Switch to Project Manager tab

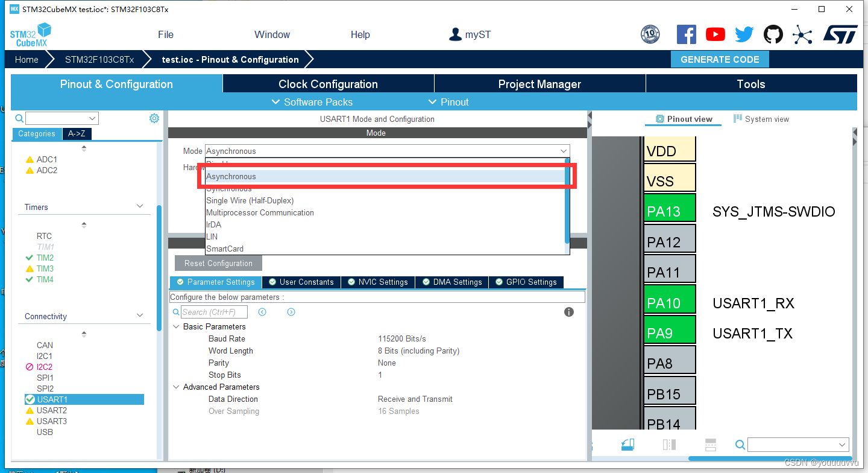coord(539,84)
